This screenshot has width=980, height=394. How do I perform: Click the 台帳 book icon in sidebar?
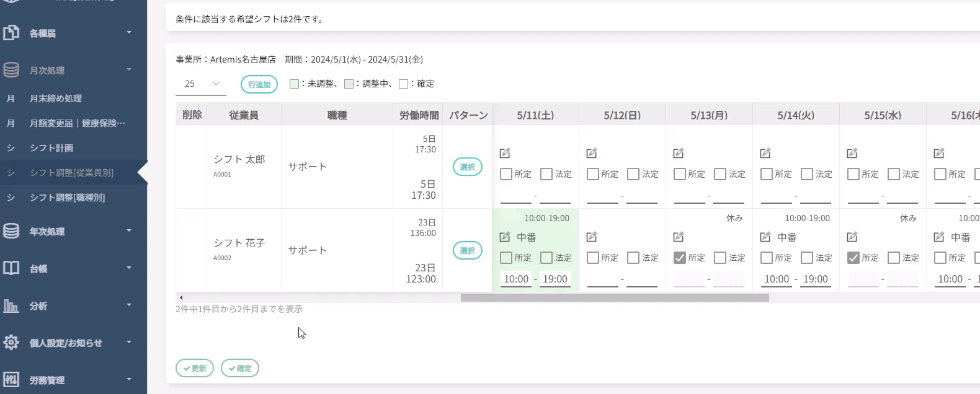[11, 268]
